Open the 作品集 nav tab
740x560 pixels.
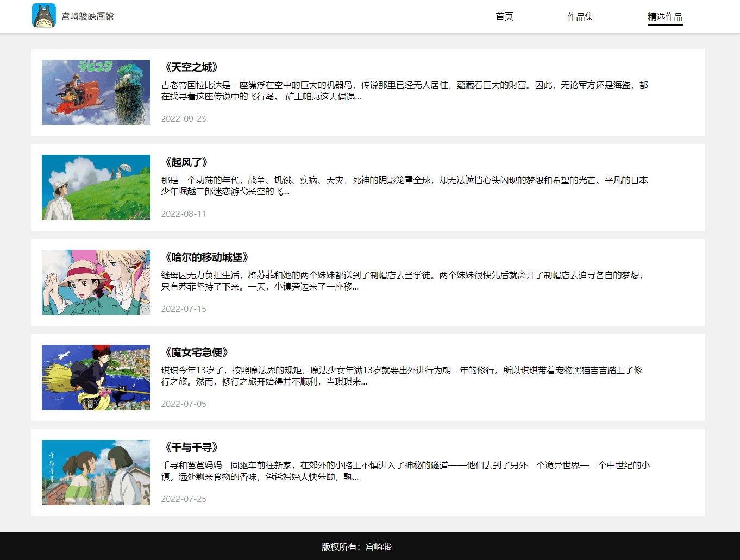pos(580,17)
